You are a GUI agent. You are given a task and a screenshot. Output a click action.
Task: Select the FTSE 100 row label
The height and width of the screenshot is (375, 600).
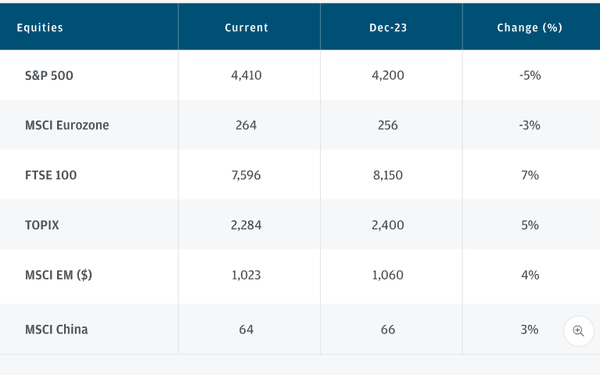tap(51, 175)
